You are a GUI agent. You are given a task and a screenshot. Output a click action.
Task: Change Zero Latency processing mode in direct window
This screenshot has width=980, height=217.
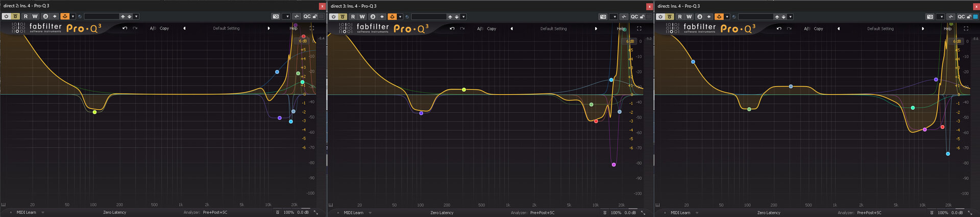(769, 212)
